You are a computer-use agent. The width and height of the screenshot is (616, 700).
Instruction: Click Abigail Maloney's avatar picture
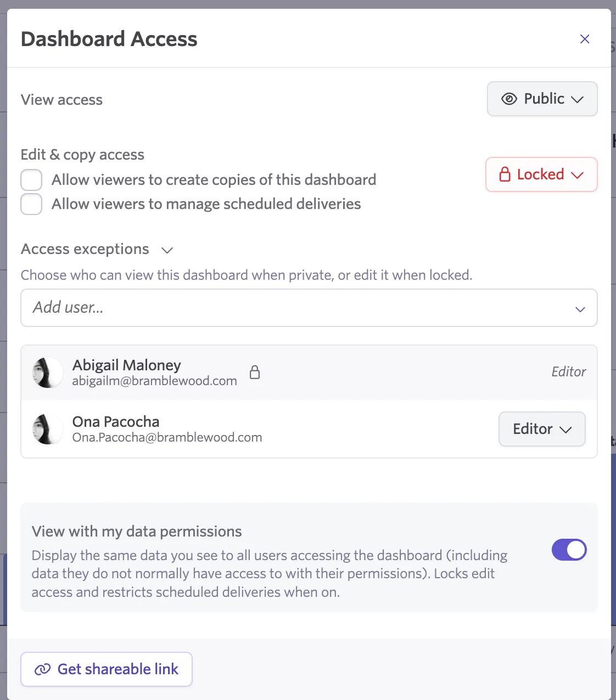[48, 372]
